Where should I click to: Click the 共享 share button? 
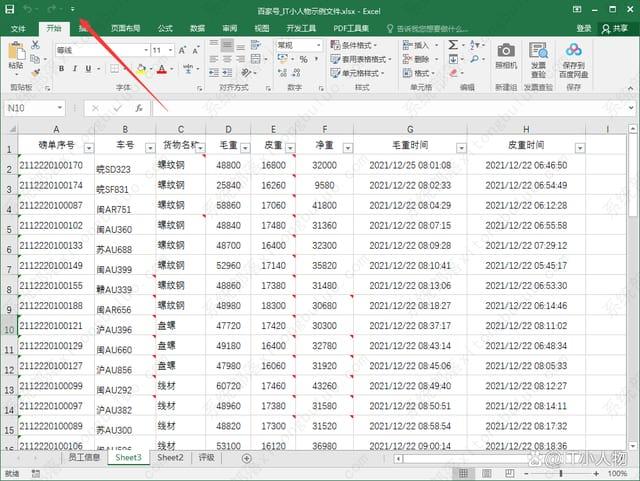point(614,29)
